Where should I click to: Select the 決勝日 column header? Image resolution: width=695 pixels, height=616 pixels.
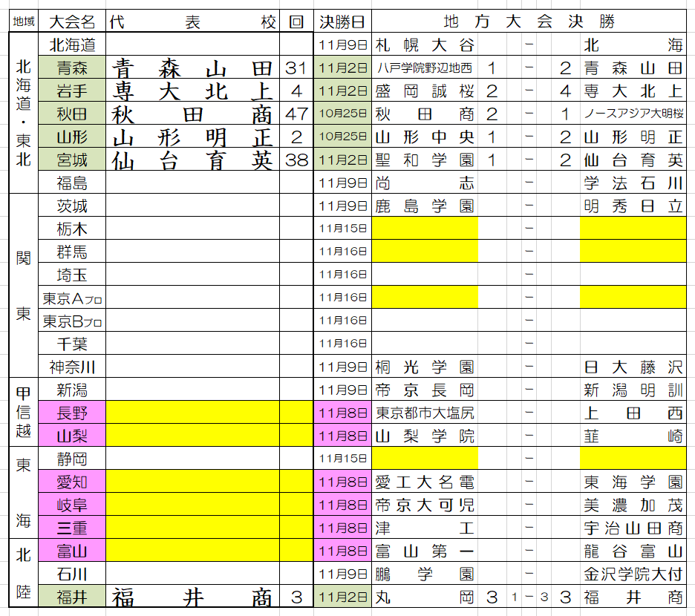pos(342,22)
